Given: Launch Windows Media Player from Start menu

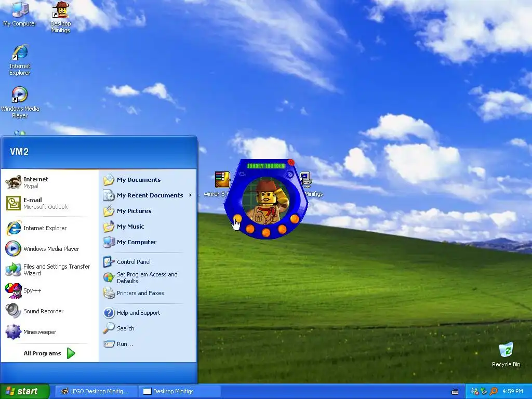Looking at the screenshot, I should point(49,249).
